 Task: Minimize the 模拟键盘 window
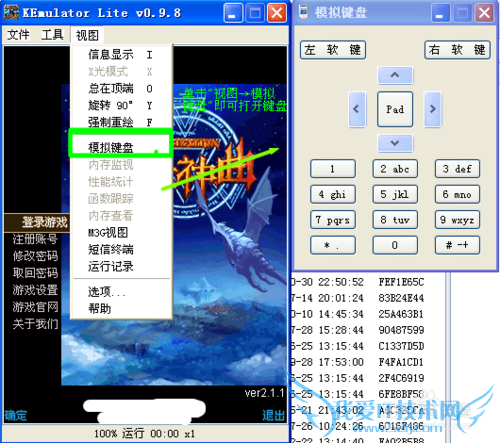coord(440,13)
